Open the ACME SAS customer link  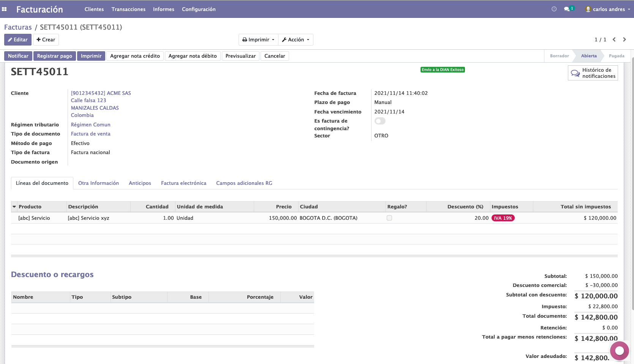(x=101, y=93)
